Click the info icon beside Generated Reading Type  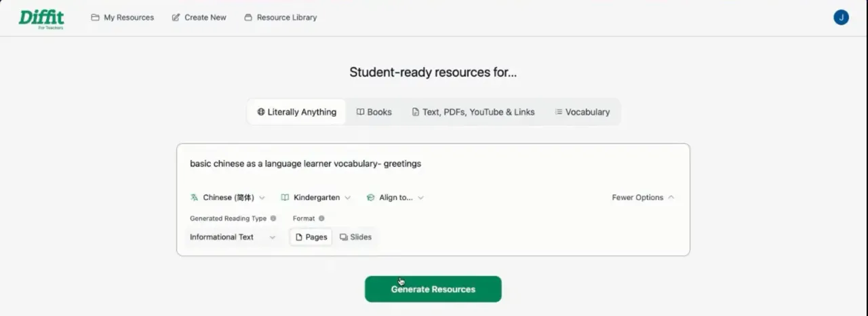click(273, 218)
